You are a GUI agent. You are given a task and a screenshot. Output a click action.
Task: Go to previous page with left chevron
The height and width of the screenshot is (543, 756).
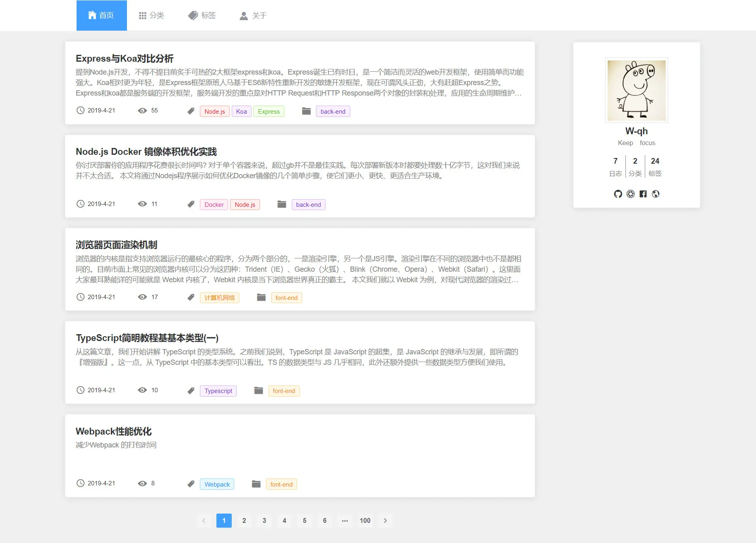[204, 520]
